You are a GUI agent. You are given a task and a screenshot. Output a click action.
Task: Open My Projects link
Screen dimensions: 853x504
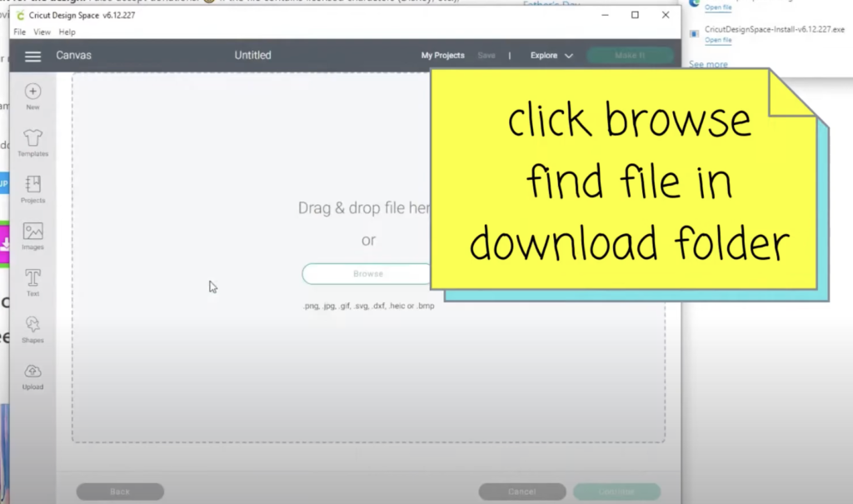442,56
